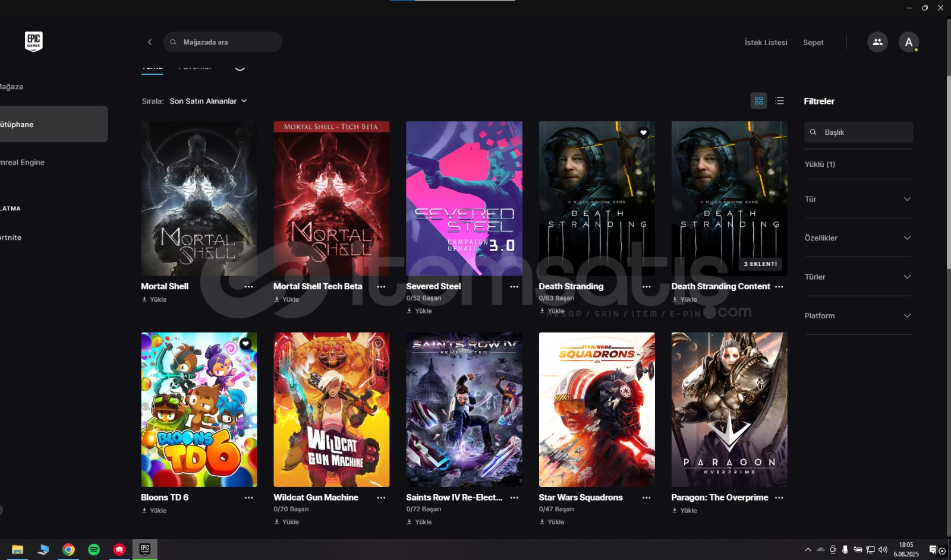Open the sort dropdown Son Satın Alınanlar
This screenshot has width=951, height=560.
[208, 102]
